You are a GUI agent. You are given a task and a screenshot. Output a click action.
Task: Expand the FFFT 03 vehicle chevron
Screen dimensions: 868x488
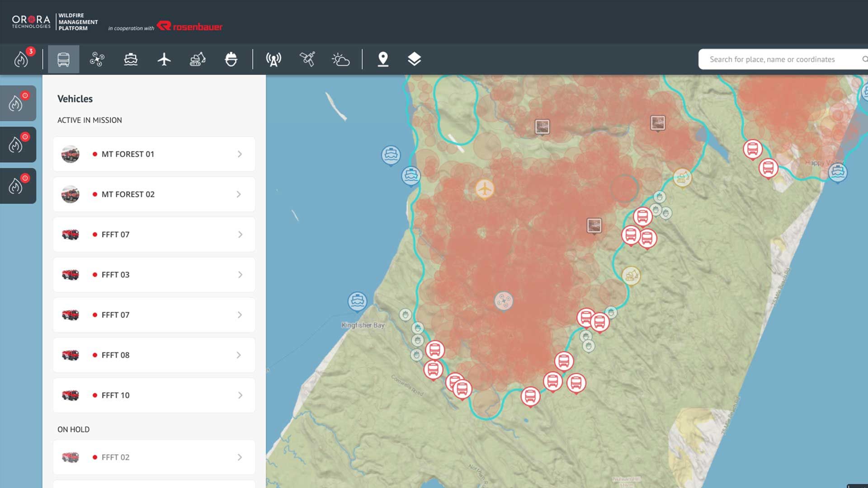coord(240,275)
